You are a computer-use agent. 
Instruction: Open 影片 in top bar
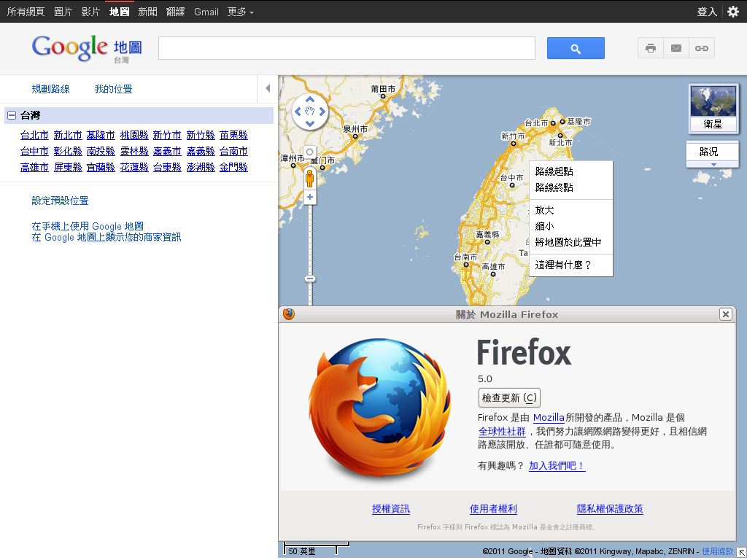pos(90,12)
